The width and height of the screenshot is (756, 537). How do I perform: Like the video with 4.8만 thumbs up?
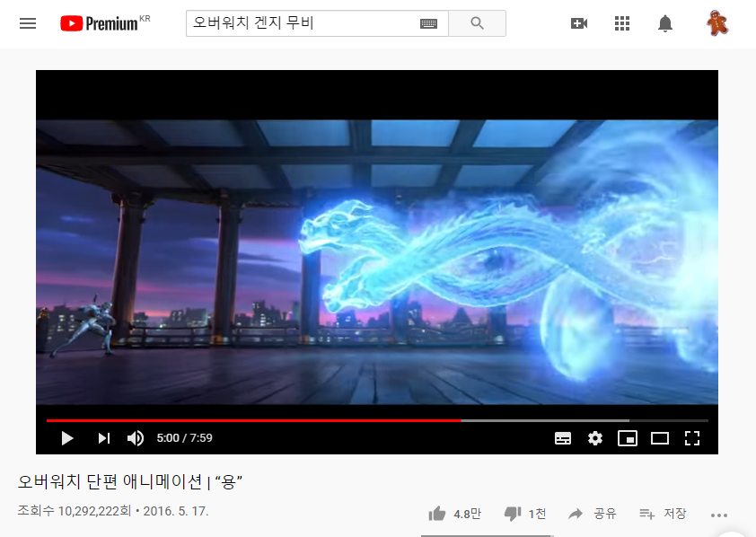point(454,514)
